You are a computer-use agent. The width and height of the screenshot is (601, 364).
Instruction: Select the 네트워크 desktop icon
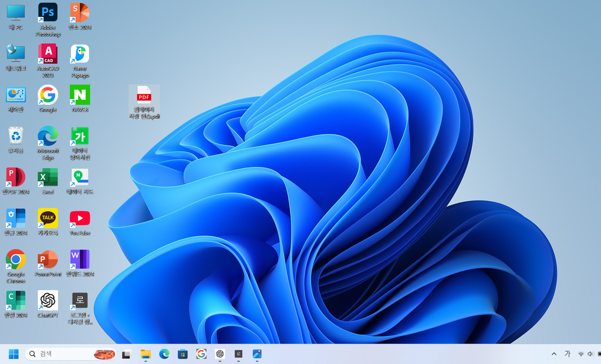[x=16, y=58]
